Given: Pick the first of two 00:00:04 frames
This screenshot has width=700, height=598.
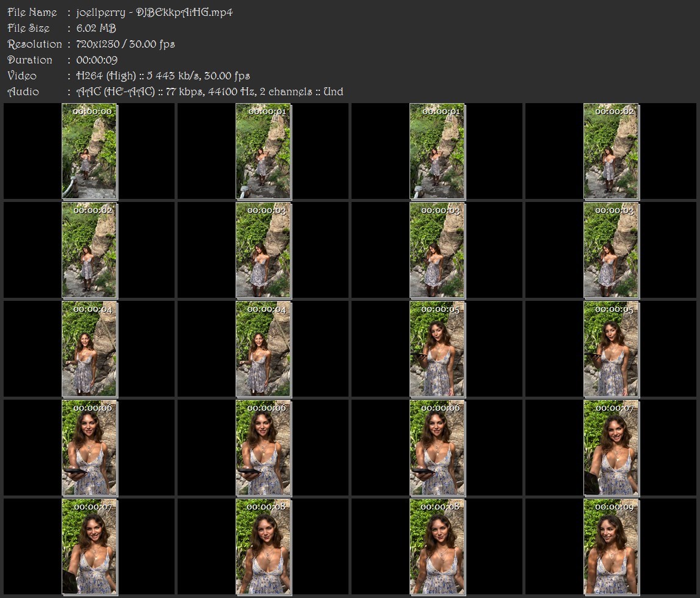Looking at the screenshot, I should pos(89,348).
